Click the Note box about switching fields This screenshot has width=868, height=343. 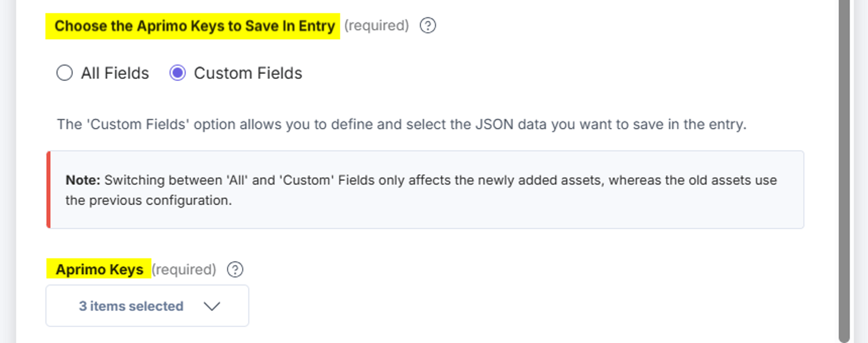point(425,190)
